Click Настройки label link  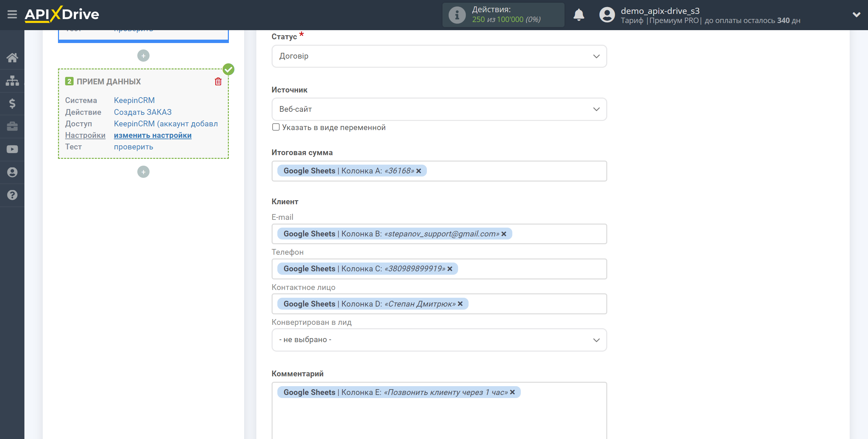coord(85,135)
